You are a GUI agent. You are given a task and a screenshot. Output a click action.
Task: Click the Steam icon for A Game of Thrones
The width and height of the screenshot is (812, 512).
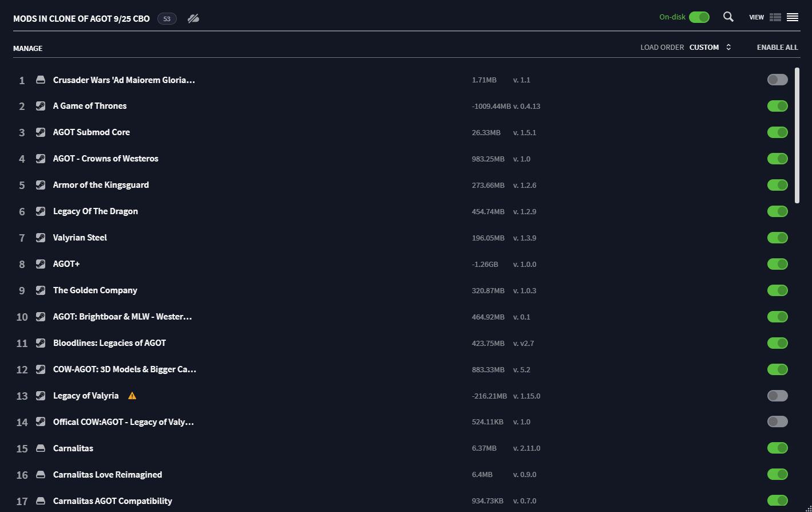(x=41, y=106)
